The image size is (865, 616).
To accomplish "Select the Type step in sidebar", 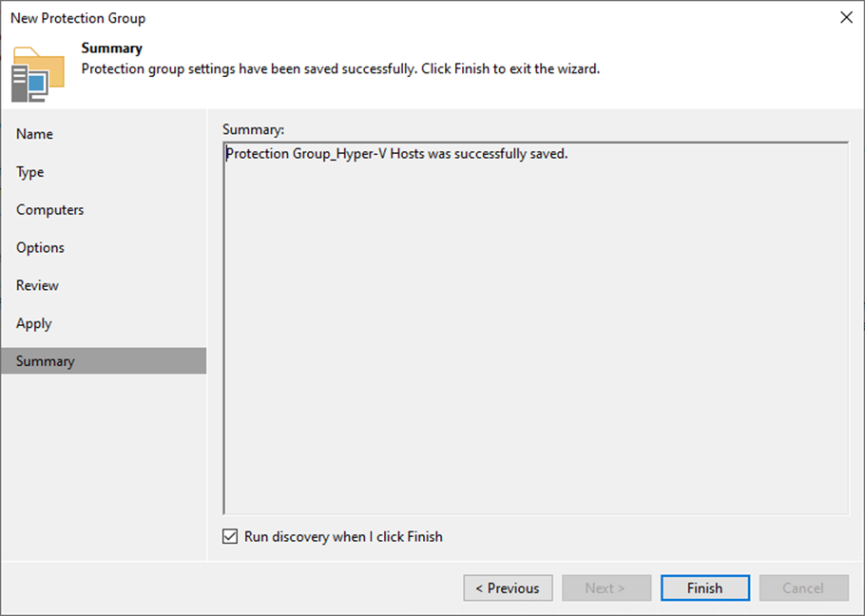I will pyautogui.click(x=30, y=172).
